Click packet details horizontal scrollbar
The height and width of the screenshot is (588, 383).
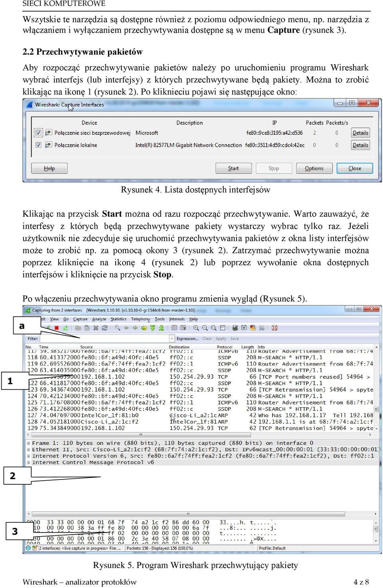point(203,514)
